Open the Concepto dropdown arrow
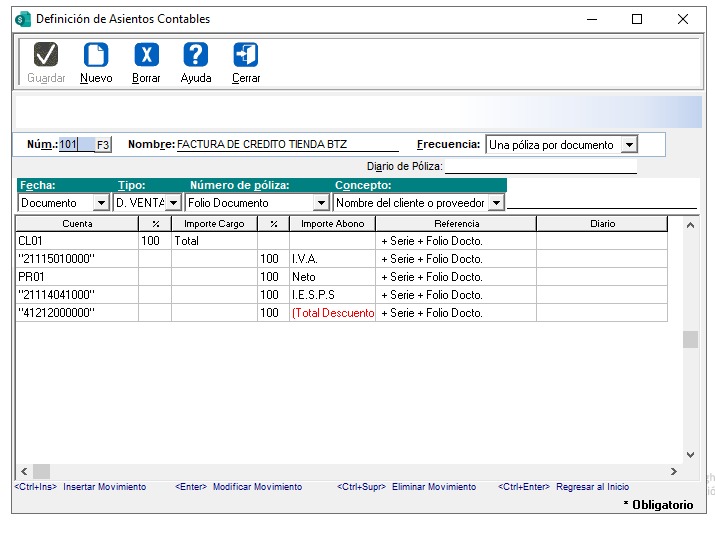Image resolution: width=715 pixels, height=534 pixels. [495, 203]
